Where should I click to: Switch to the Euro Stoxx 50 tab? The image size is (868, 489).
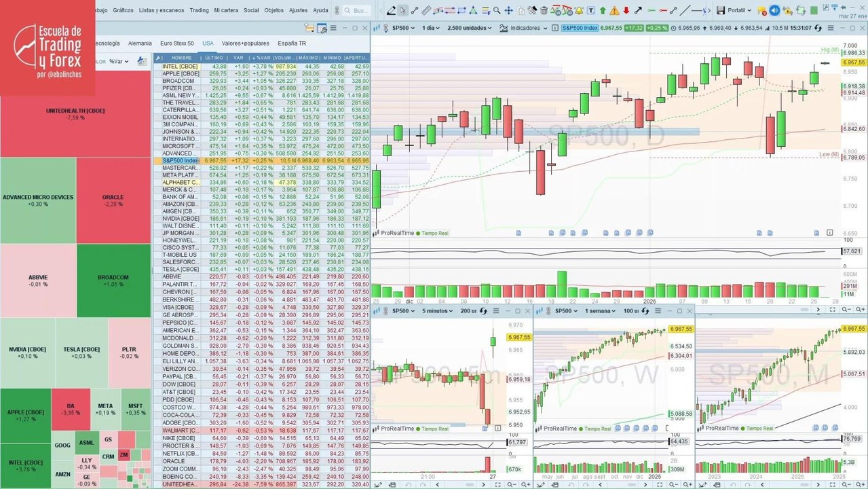[177, 43]
